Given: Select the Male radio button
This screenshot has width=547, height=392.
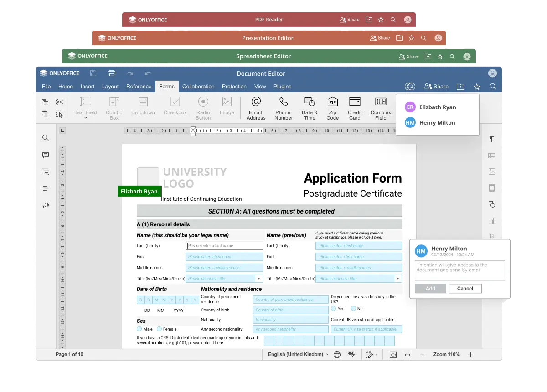Looking at the screenshot, I should pyautogui.click(x=139, y=329).
